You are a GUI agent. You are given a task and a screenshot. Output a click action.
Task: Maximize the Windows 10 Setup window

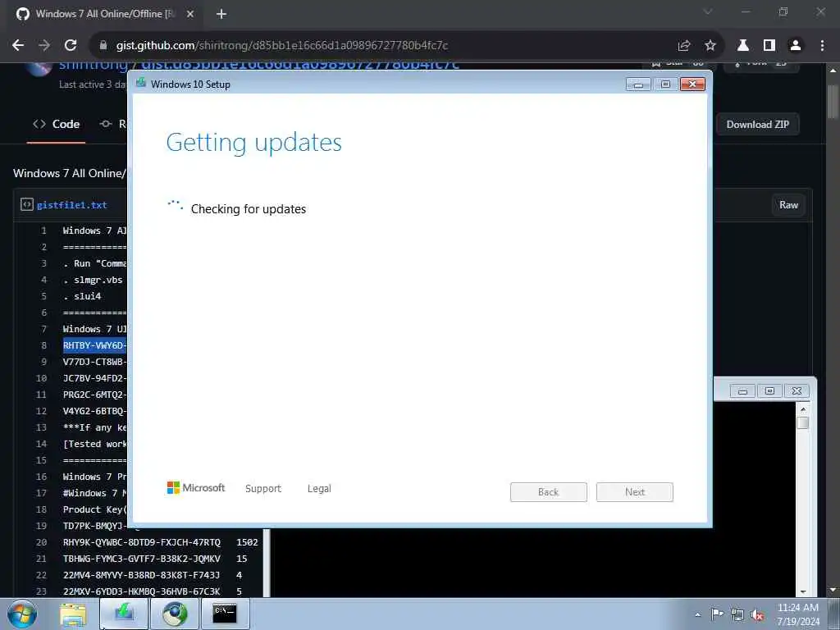pyautogui.click(x=665, y=84)
